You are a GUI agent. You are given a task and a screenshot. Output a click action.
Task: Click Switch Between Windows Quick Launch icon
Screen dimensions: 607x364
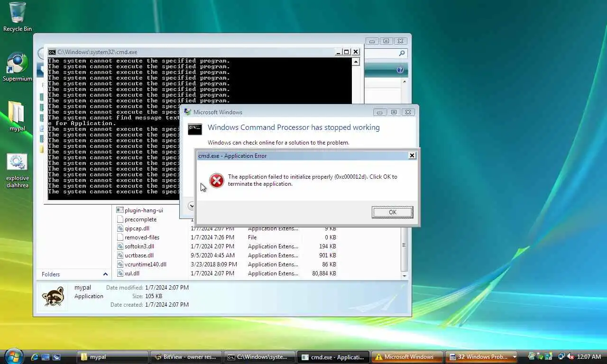click(x=56, y=357)
